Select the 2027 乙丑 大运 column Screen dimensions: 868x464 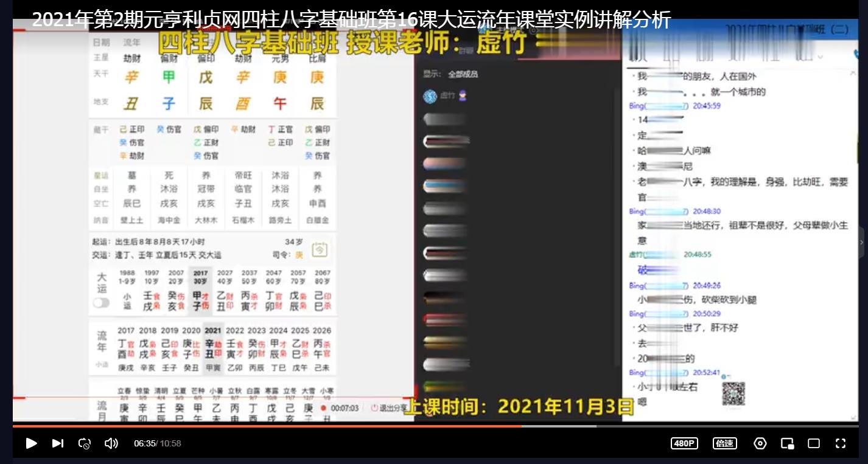(225, 290)
